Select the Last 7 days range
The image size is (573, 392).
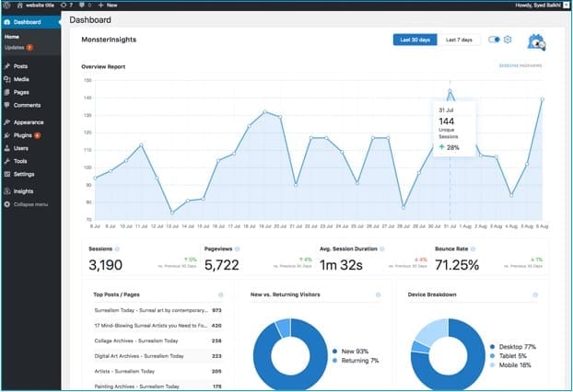click(x=459, y=40)
